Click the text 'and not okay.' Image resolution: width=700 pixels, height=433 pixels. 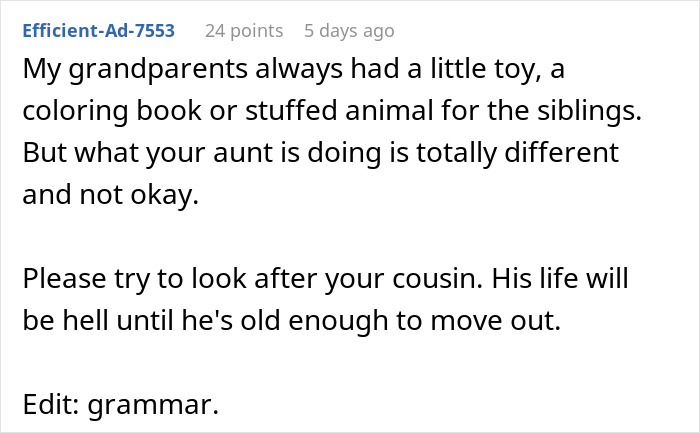[111, 196]
